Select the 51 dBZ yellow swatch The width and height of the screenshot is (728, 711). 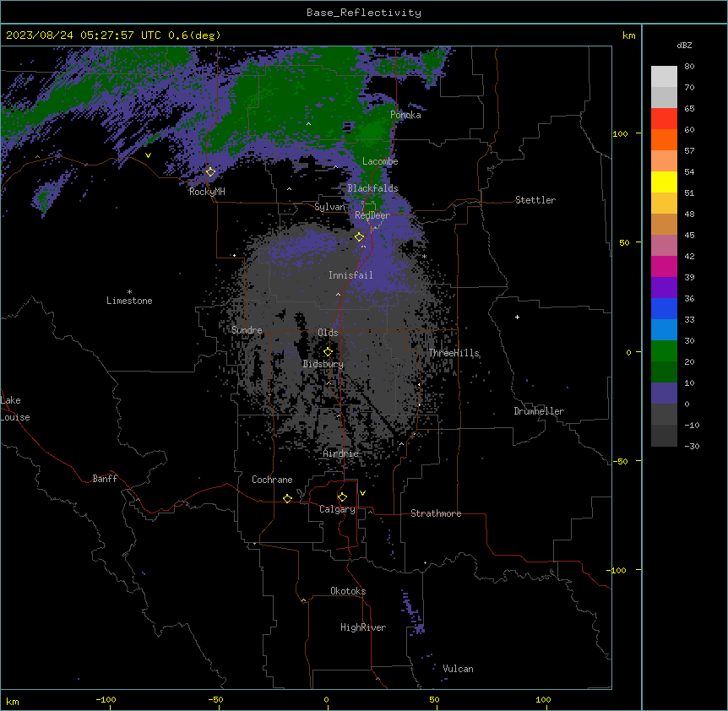click(x=664, y=182)
